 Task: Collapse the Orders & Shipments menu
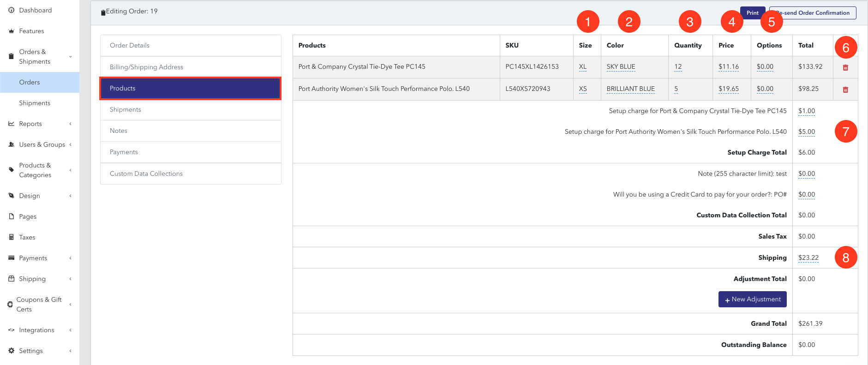71,57
